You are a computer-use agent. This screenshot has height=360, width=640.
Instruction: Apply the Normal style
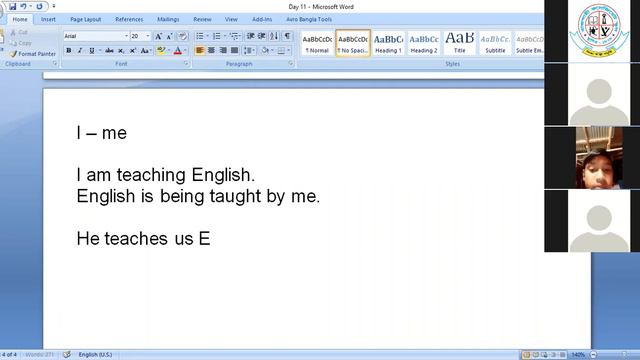pyautogui.click(x=317, y=43)
